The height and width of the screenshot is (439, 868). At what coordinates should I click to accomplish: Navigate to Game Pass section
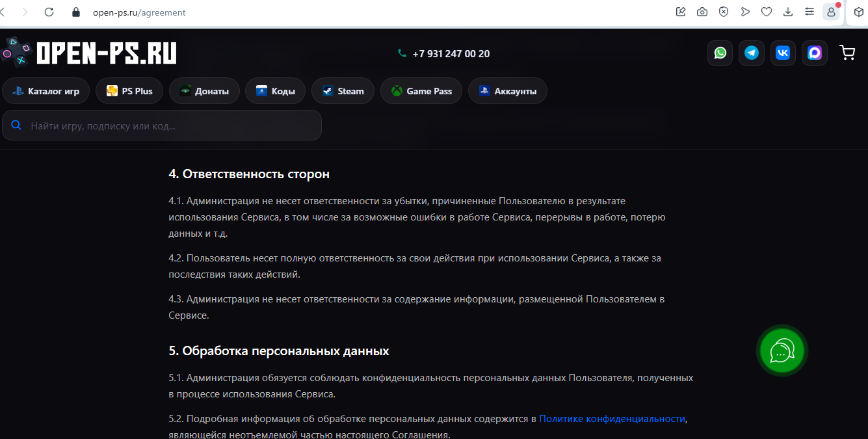click(421, 91)
